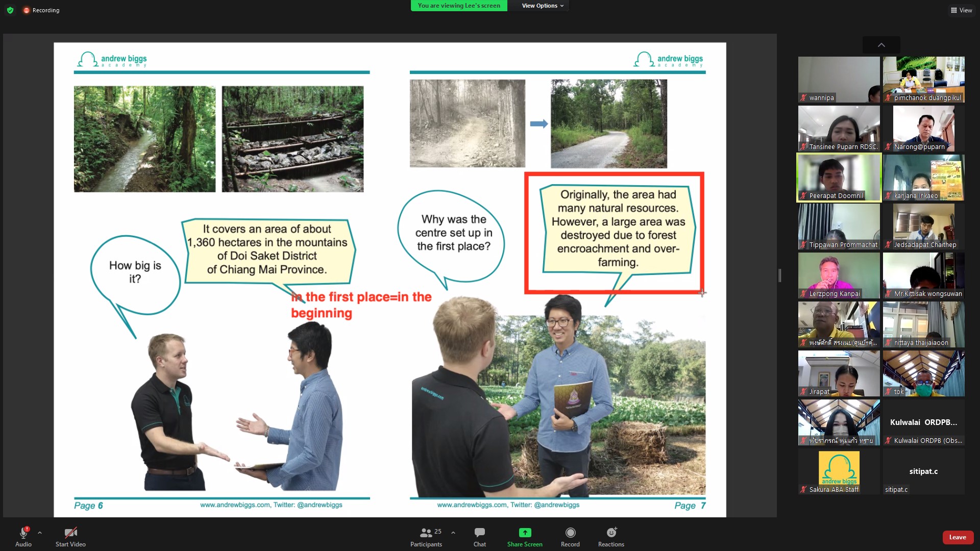Click right footer www.andrewbiggs.com text
This screenshot has width=980, height=551.
click(508, 505)
